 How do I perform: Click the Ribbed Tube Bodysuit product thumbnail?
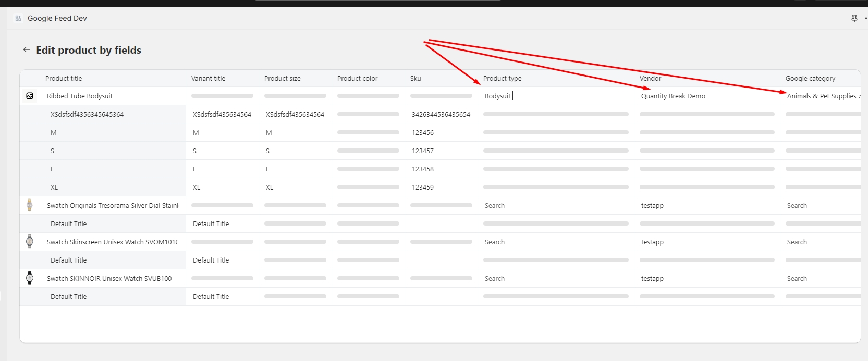click(30, 96)
